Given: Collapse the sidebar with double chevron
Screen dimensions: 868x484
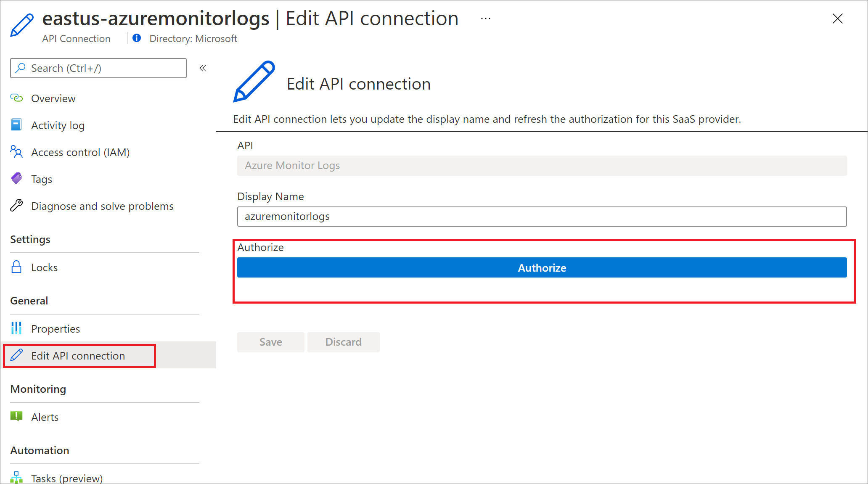Looking at the screenshot, I should (203, 68).
